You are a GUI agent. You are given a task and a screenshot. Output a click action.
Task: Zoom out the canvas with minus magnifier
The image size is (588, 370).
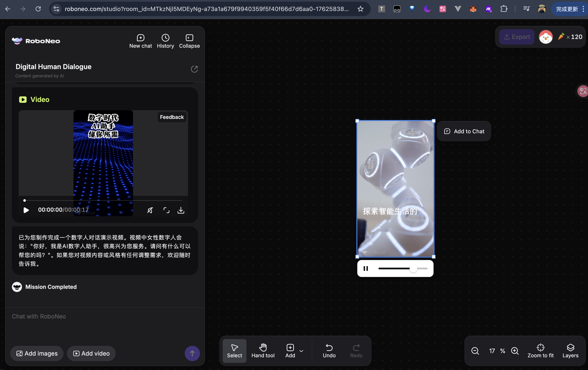[x=475, y=351]
